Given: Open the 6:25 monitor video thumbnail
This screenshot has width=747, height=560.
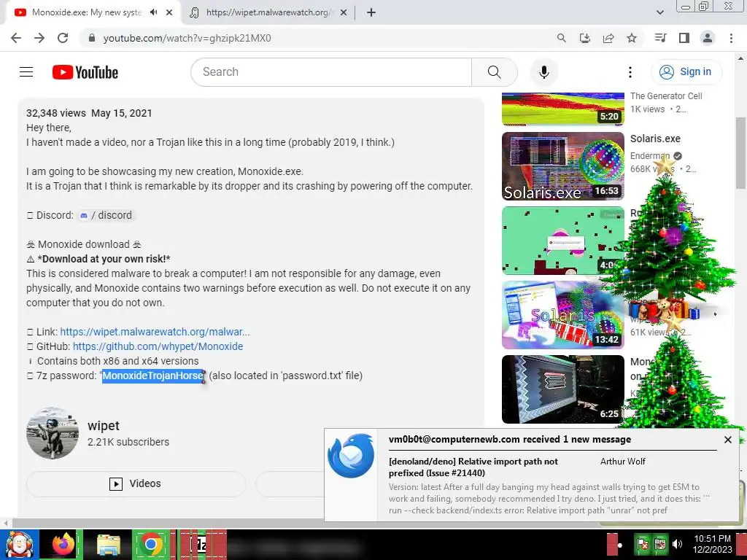Looking at the screenshot, I should pyautogui.click(x=562, y=389).
